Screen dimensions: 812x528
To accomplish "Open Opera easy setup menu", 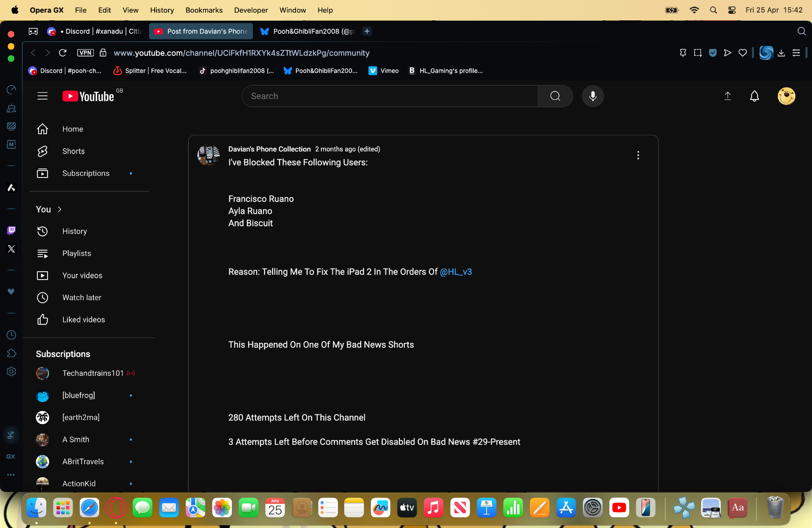I will 796,53.
